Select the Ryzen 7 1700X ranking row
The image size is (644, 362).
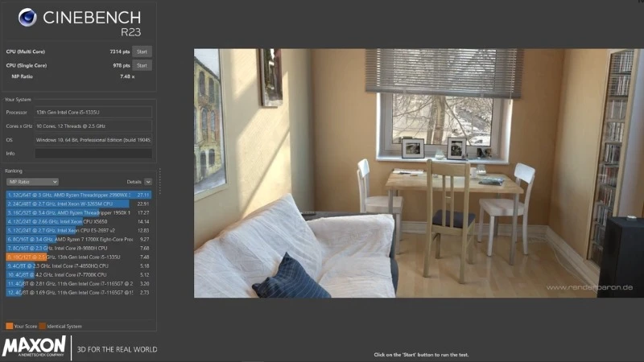tap(78, 239)
